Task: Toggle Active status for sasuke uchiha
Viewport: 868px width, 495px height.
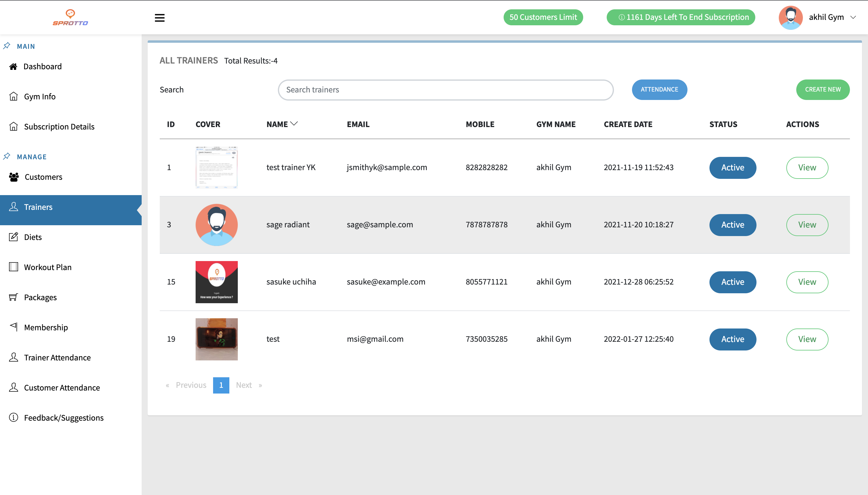Action: (732, 282)
